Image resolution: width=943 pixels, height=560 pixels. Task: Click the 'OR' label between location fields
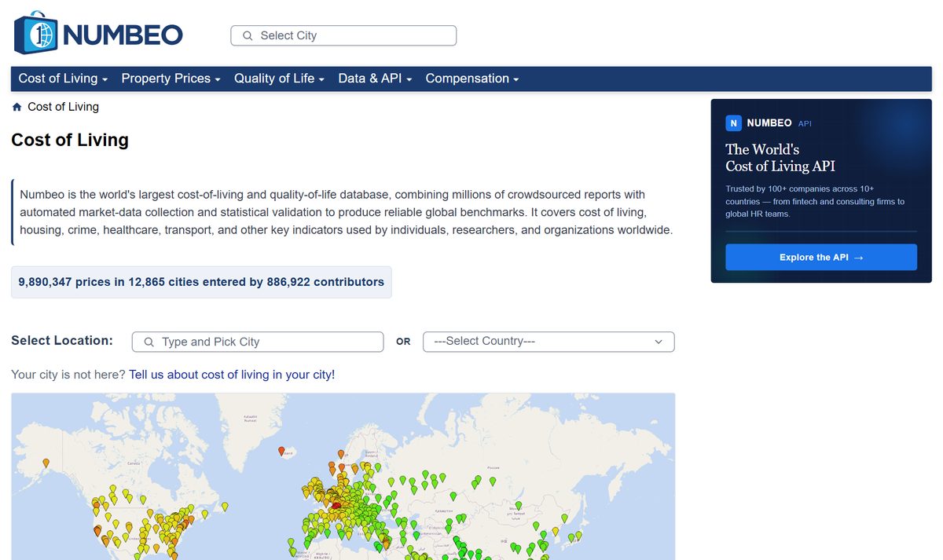[403, 342]
